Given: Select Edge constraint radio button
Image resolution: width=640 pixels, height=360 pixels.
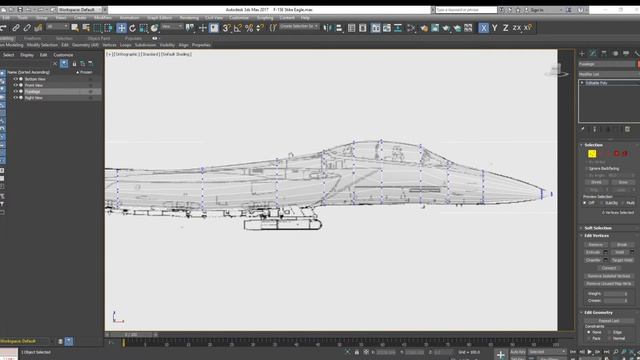Looking at the screenshot, I should click(x=609, y=332).
